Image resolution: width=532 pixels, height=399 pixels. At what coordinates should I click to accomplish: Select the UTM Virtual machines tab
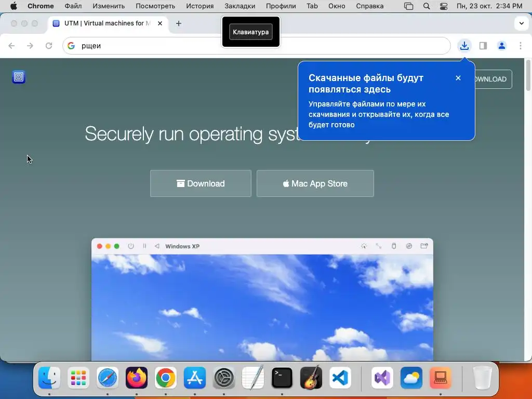tap(108, 23)
